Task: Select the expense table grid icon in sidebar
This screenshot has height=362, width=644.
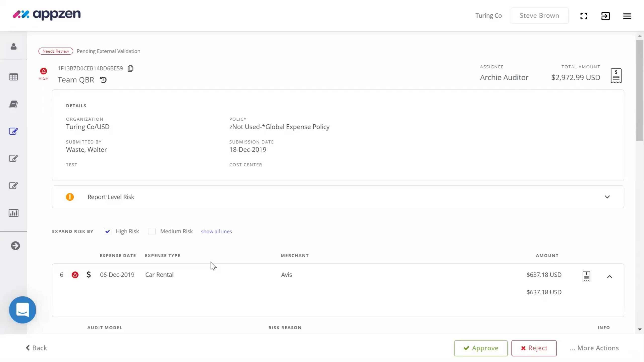Action: pyautogui.click(x=13, y=77)
